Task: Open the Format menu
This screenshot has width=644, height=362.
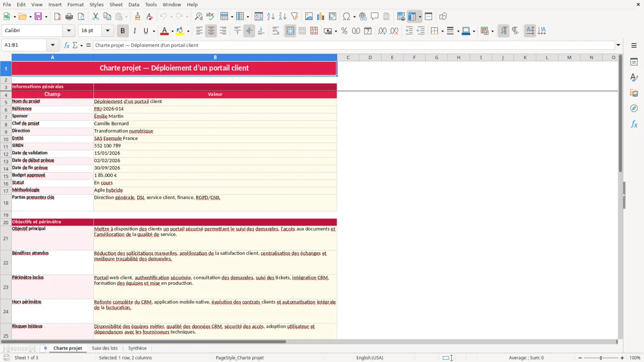Action: (75, 4)
